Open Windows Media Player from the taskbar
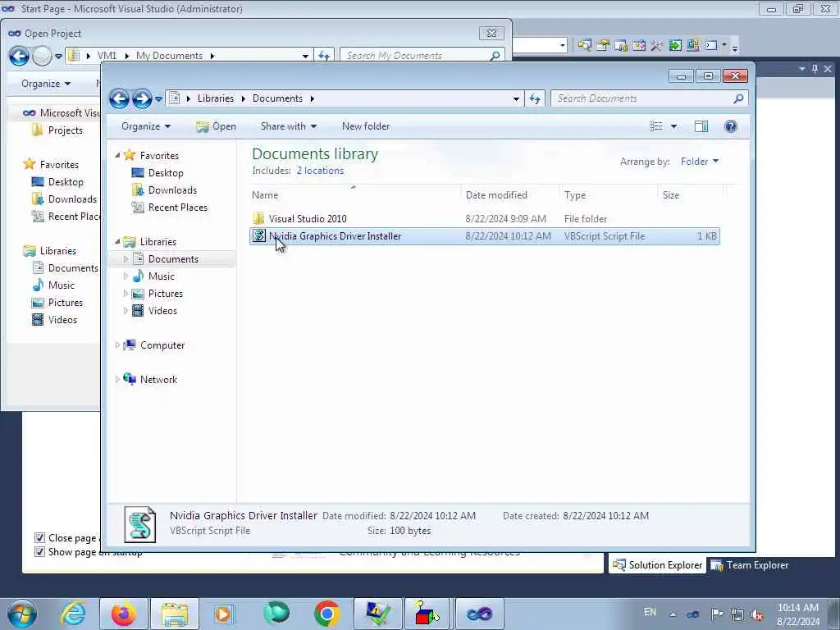This screenshot has height=630, width=840. (223, 614)
